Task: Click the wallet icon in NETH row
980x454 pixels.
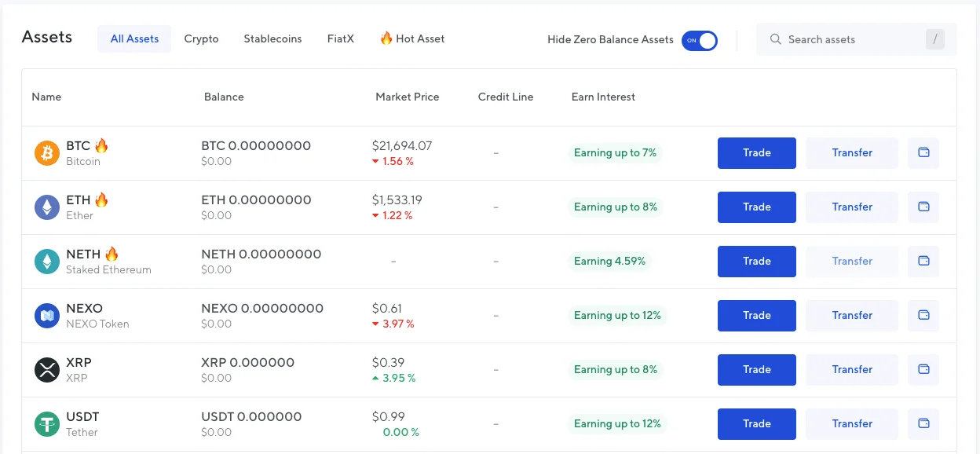Action: pos(923,262)
